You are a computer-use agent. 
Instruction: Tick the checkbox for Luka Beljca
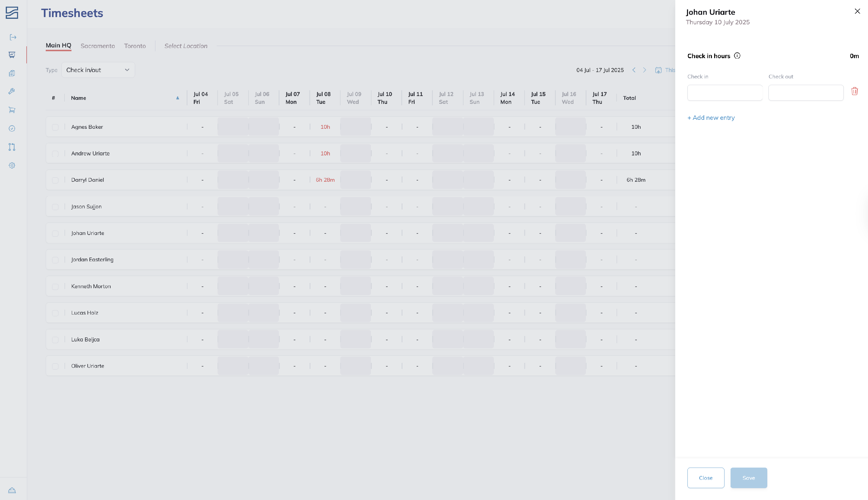click(55, 340)
